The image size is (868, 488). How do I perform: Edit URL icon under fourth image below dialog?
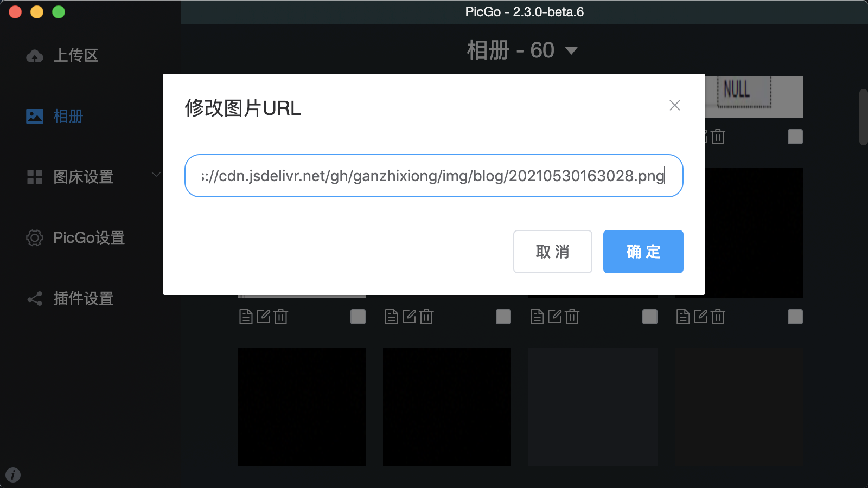click(x=701, y=317)
